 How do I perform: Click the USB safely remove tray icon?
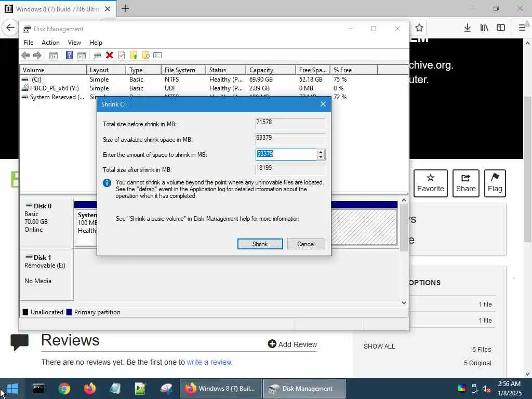point(474,389)
